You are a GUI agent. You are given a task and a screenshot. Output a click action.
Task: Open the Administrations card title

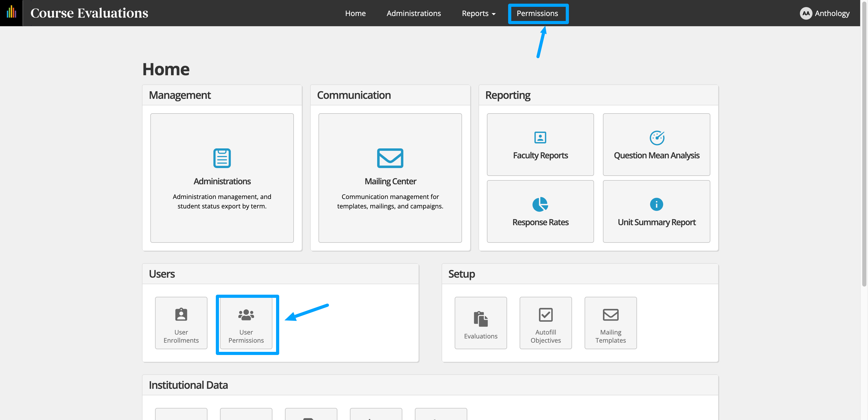pos(222,181)
